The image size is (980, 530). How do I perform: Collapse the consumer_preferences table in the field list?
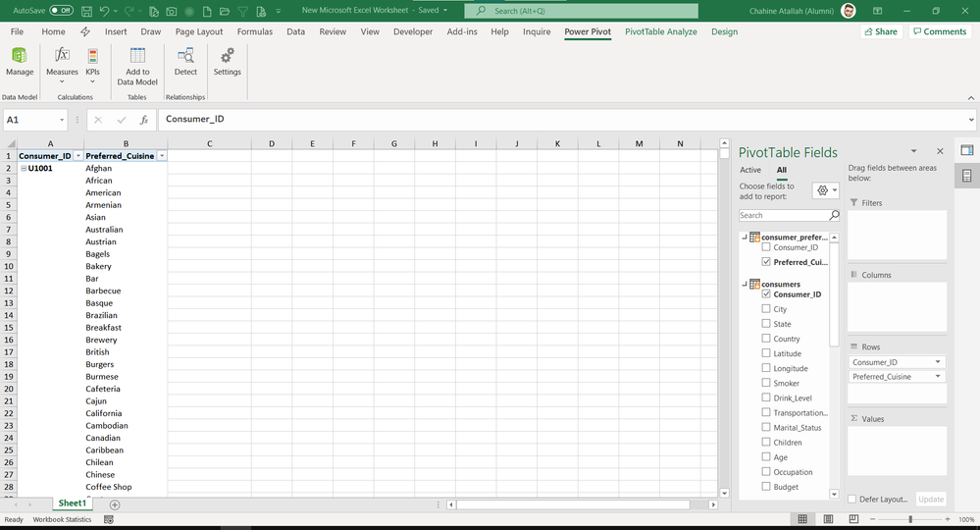[745, 237]
